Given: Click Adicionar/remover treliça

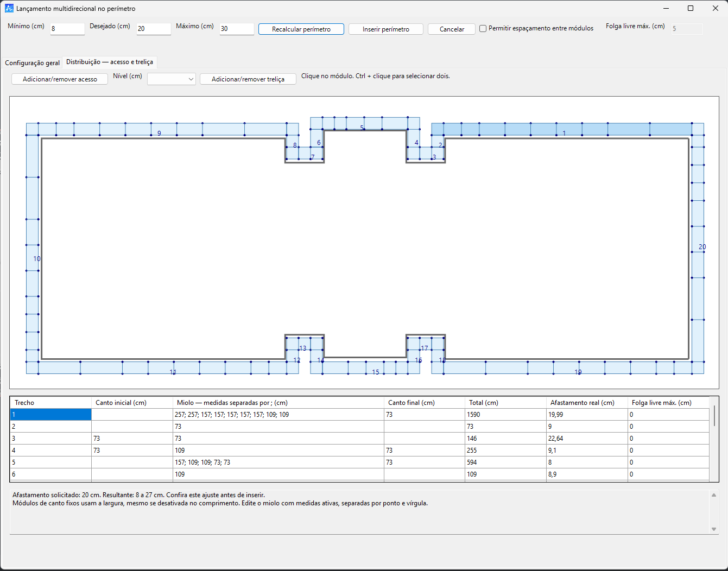Looking at the screenshot, I should click(x=248, y=79).
